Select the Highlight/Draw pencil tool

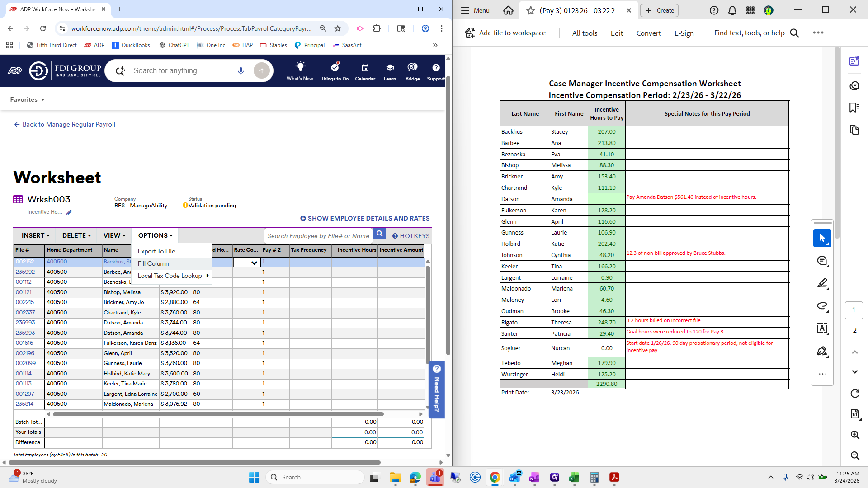(x=822, y=283)
